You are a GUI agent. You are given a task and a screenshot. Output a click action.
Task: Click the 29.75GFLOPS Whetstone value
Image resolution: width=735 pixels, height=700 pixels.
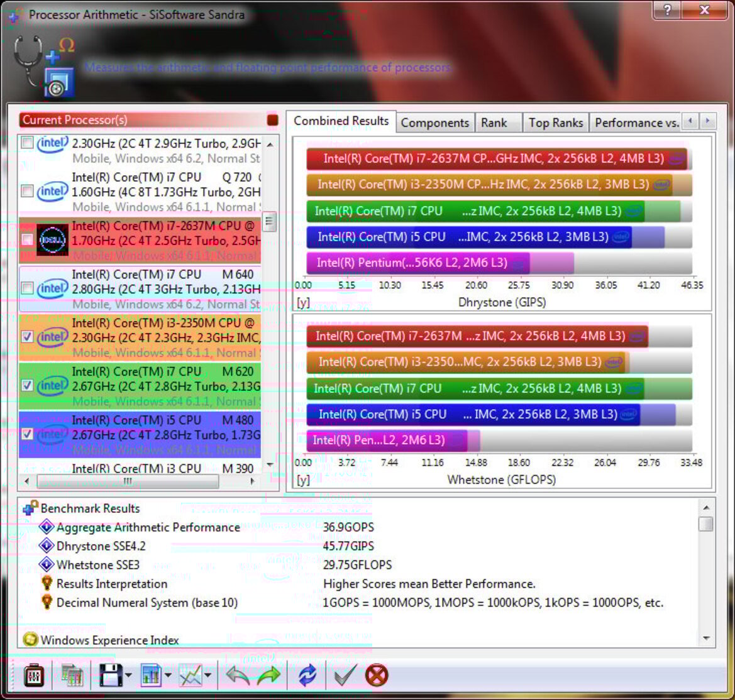click(357, 565)
